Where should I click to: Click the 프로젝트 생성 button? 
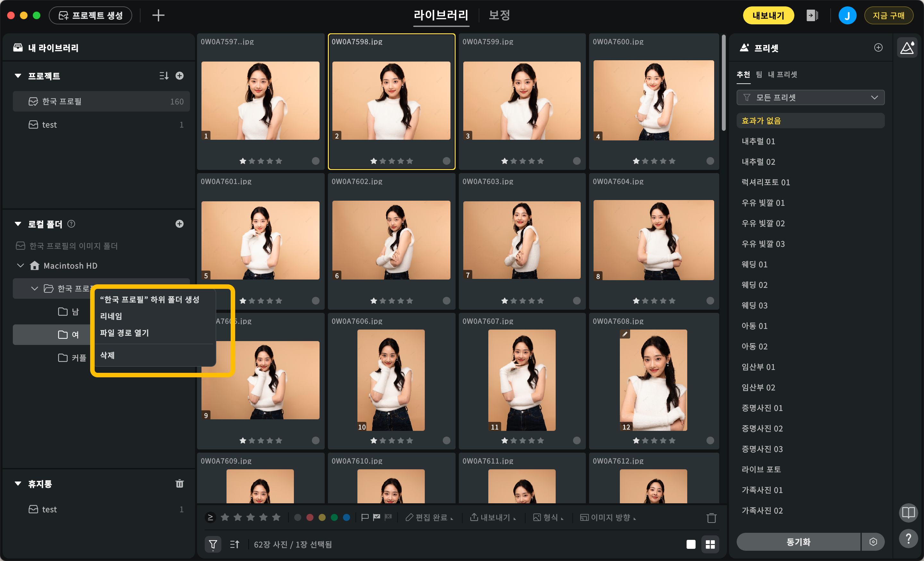pyautogui.click(x=90, y=15)
